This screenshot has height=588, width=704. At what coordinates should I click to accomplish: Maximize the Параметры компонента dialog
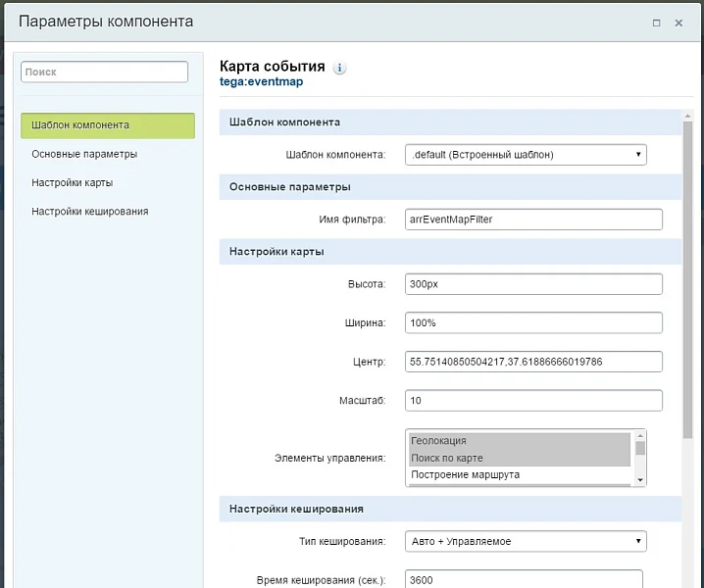pos(656,23)
